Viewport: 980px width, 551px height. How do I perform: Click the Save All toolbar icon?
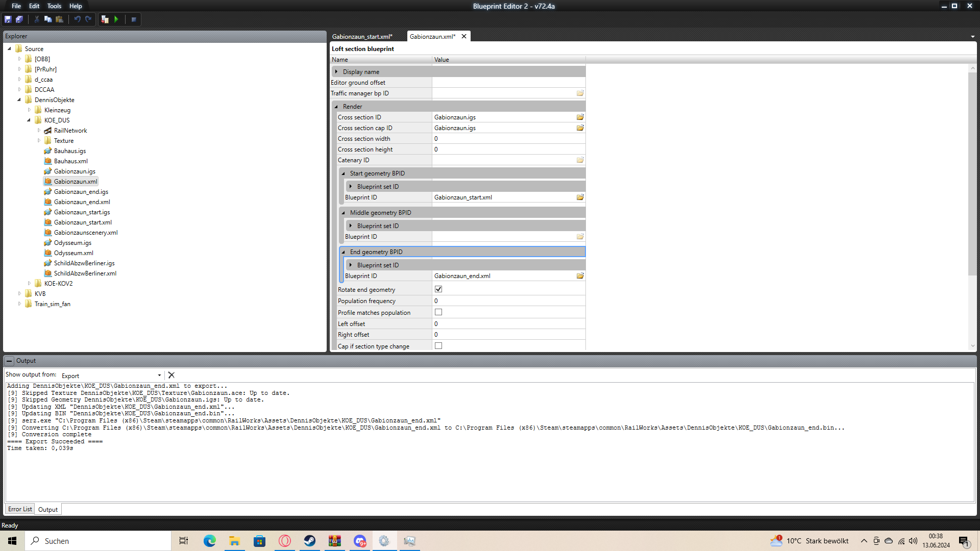tap(19, 19)
